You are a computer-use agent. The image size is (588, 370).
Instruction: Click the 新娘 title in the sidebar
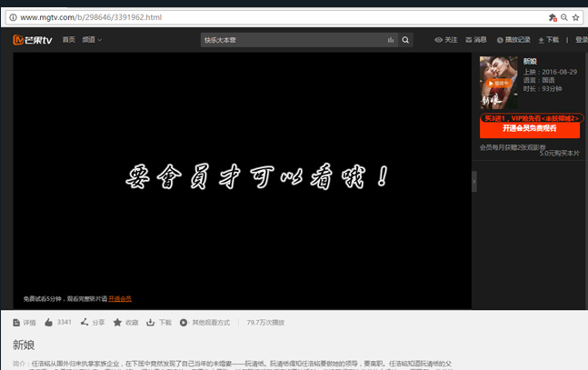coord(530,61)
